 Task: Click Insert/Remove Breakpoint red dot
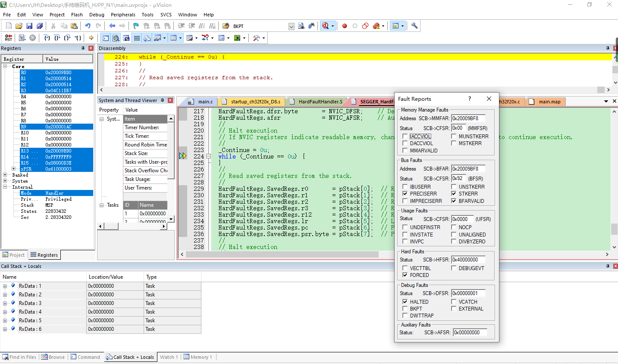[x=345, y=26]
